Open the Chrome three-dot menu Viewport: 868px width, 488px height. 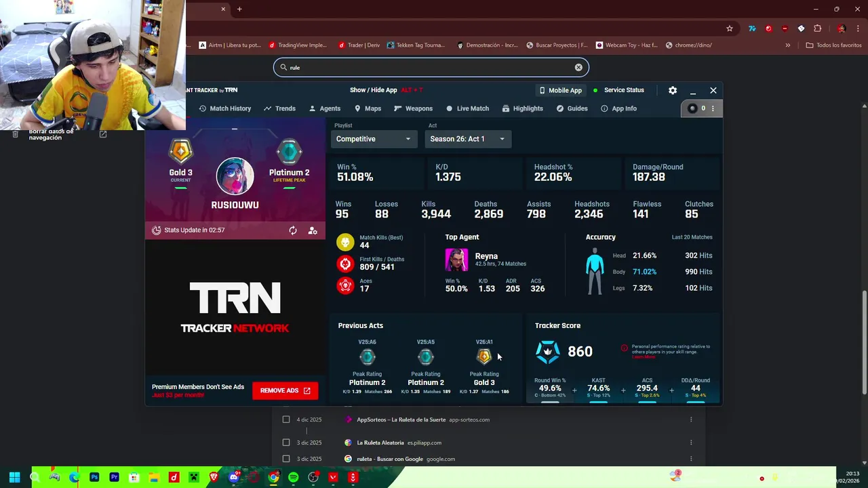(857, 28)
